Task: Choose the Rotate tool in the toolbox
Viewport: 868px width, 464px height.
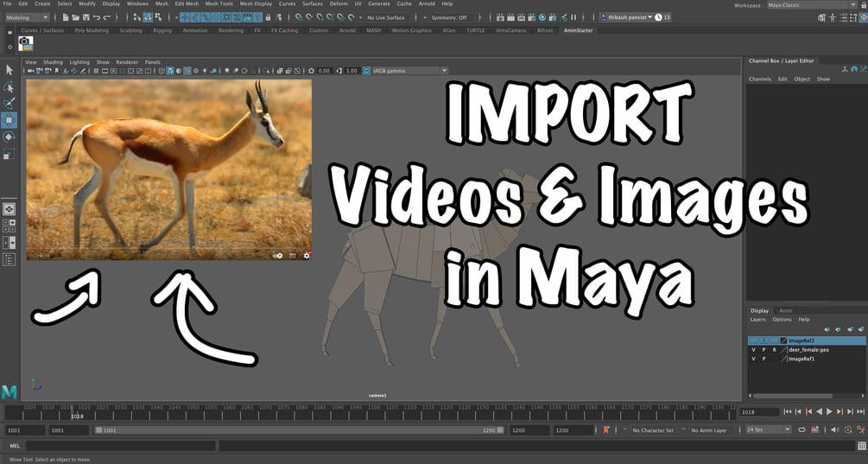Action: 9,137
